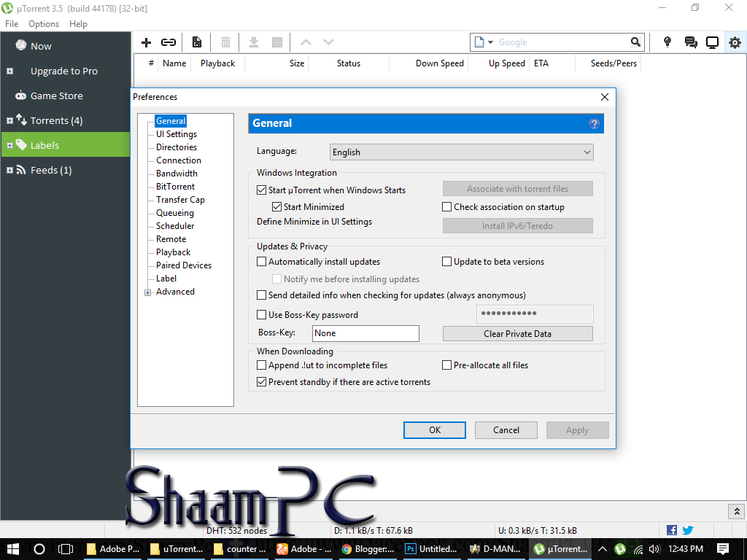Click the Move Down Queue arrow
747x560 pixels.
click(x=329, y=42)
